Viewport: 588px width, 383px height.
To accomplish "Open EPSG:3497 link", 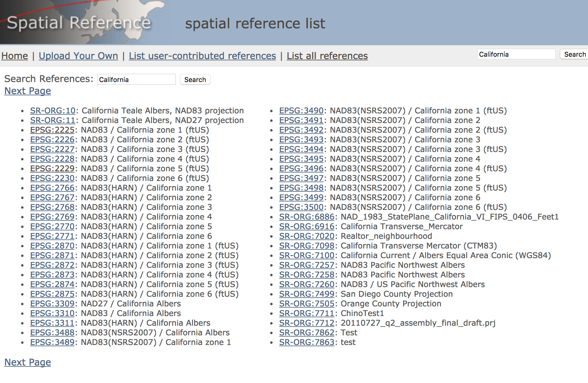I will (x=302, y=178).
